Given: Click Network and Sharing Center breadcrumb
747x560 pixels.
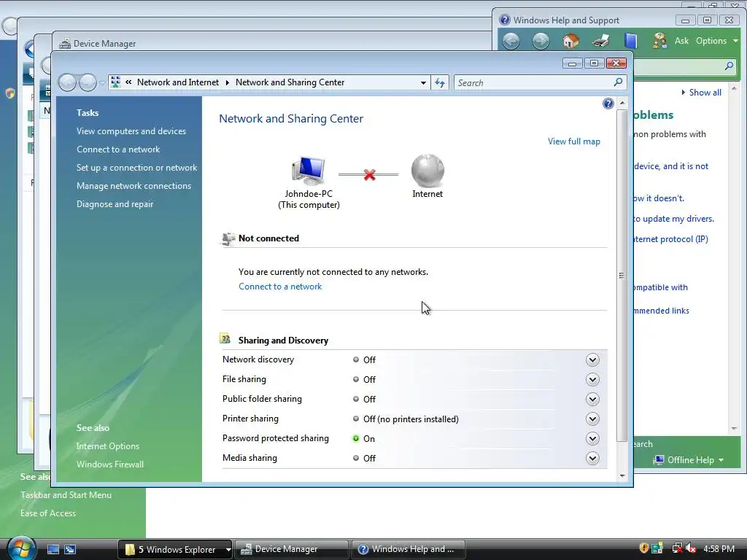Looking at the screenshot, I should [290, 82].
